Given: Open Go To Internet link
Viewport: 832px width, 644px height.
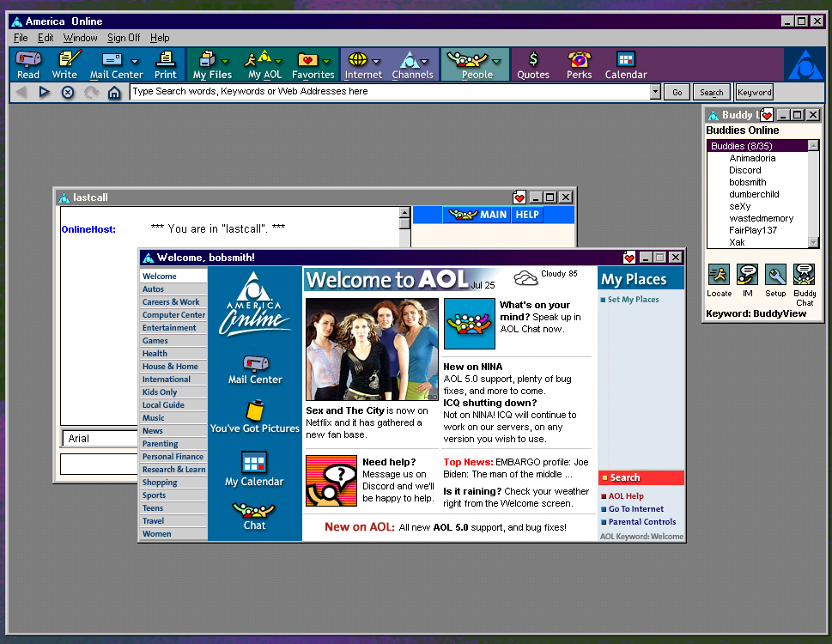Looking at the screenshot, I should pyautogui.click(x=635, y=508).
